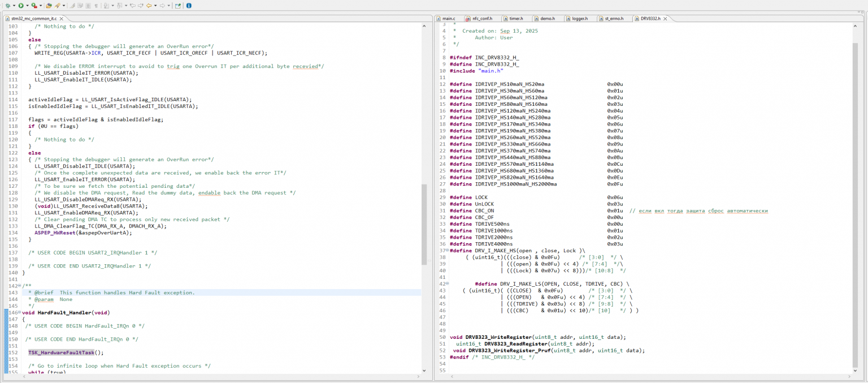The width and height of the screenshot is (868, 383).
Task: Collapse the DRV_I_MAKE_HS macro fold
Action: [446, 251]
